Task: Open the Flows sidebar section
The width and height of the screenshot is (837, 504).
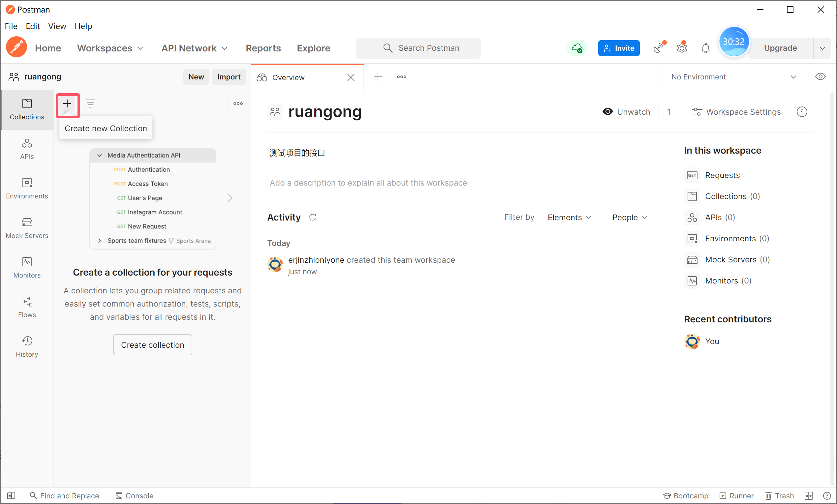Action: pyautogui.click(x=27, y=307)
